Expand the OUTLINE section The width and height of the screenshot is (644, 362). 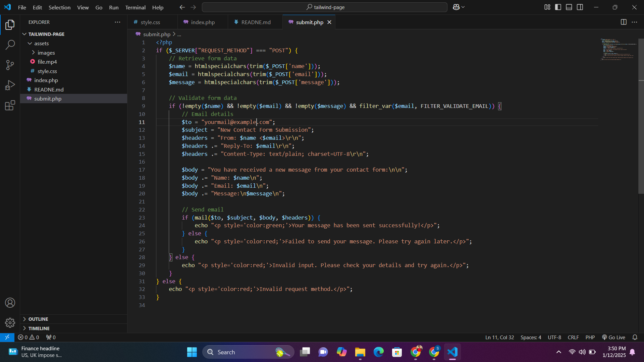tap(73, 319)
